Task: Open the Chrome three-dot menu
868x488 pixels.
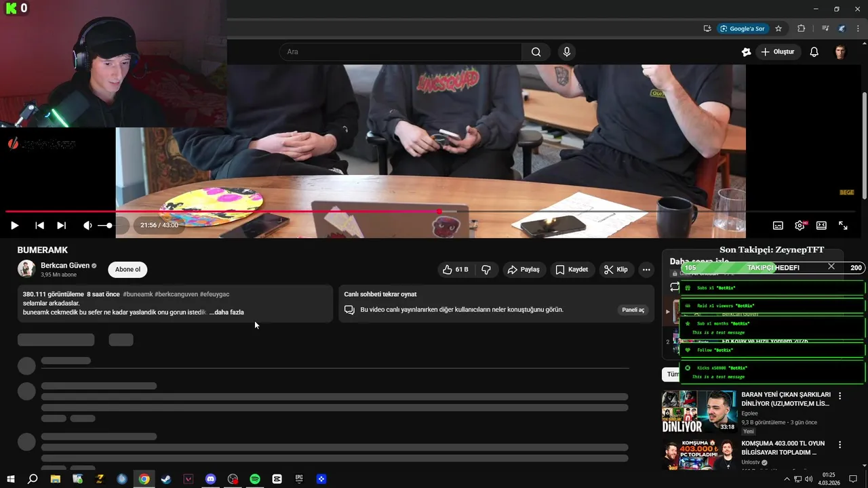Action: tap(858, 28)
